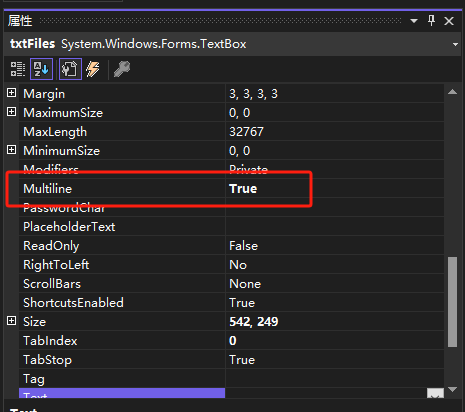The image size is (465, 412).
Task: Toggle auto-hide pin for Properties panel
Action: [x=431, y=21]
